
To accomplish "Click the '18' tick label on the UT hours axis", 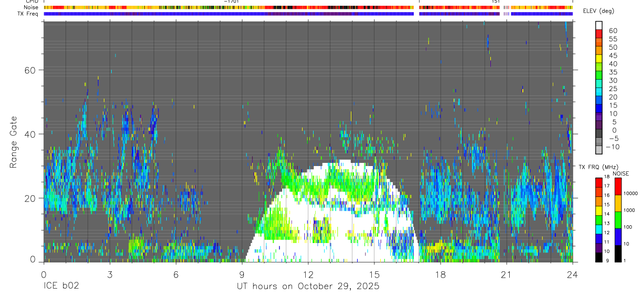I will 441,274.
